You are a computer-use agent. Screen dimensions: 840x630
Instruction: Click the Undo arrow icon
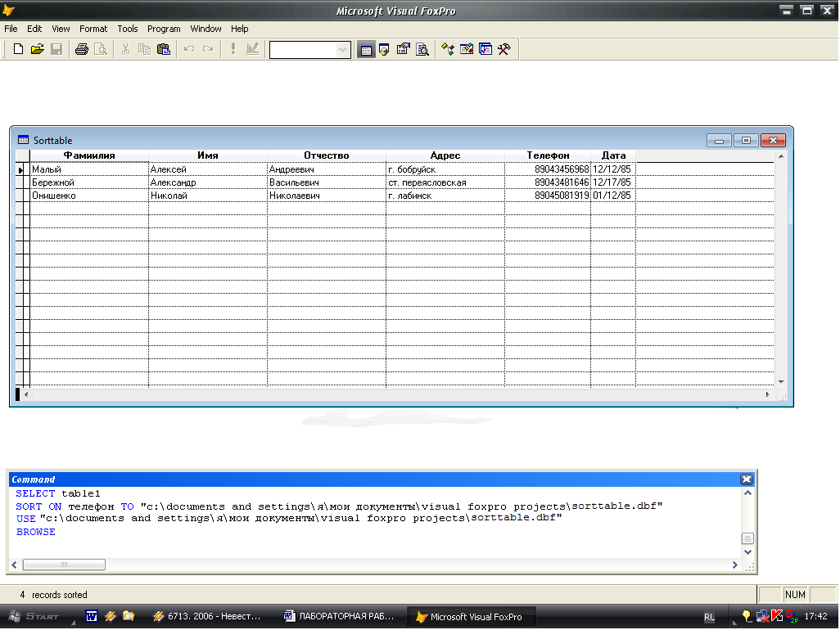click(x=188, y=50)
